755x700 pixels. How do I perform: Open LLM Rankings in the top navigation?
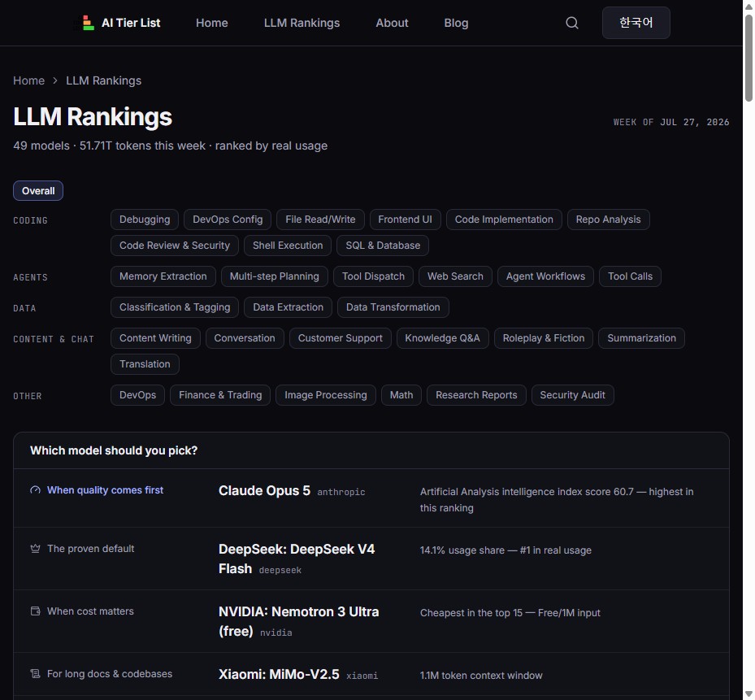point(302,23)
